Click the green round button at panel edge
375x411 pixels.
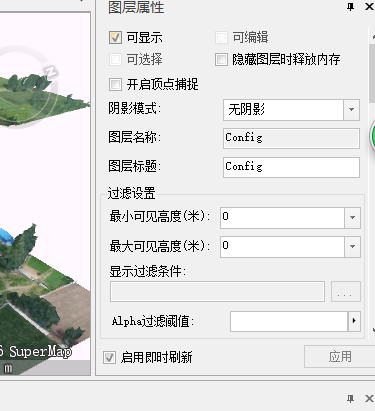372,136
